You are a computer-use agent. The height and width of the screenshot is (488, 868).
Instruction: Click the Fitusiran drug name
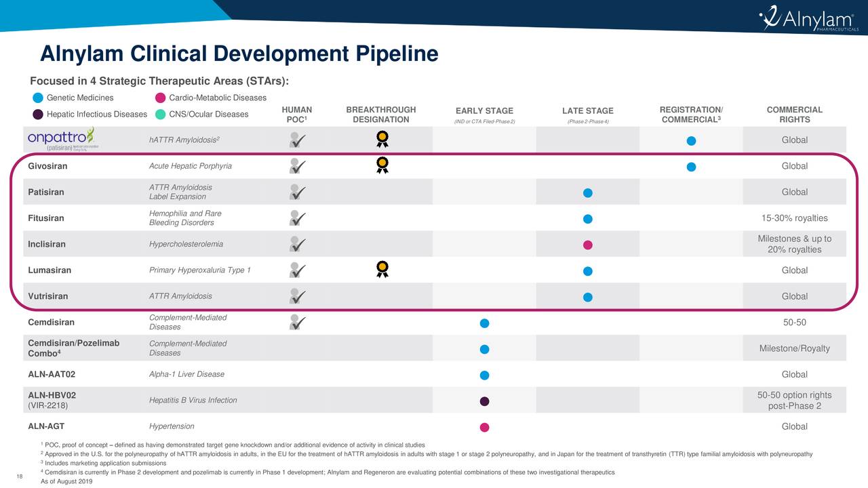(x=46, y=218)
